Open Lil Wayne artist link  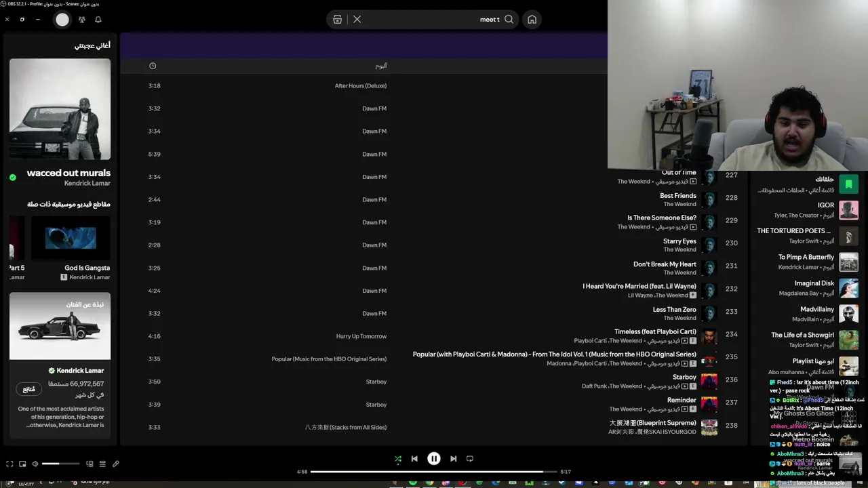[640, 296]
